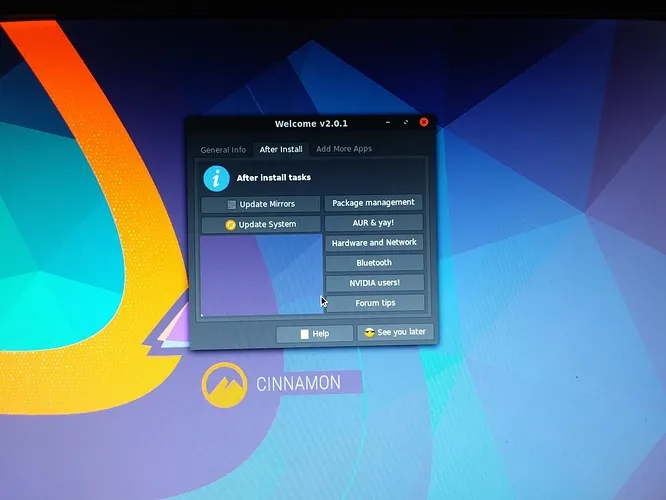Maximize the Welcome window
The width and height of the screenshot is (666, 500).
click(406, 122)
